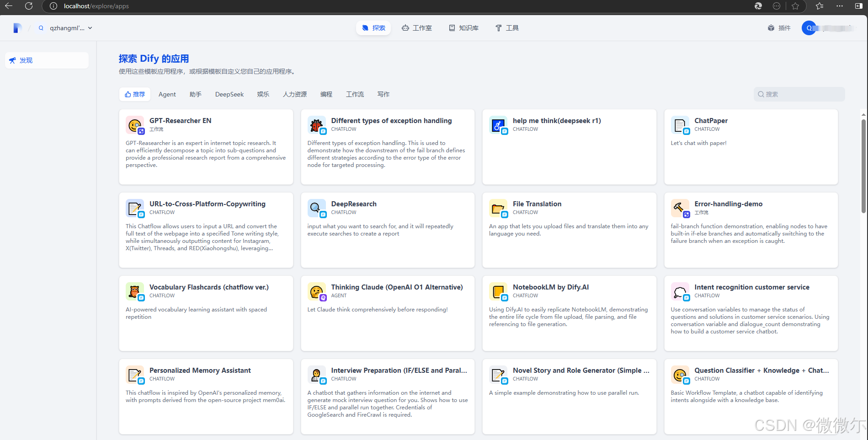The width and height of the screenshot is (868, 440).
Task: Open the help me think(deepseek r1) title
Action: (x=557, y=121)
